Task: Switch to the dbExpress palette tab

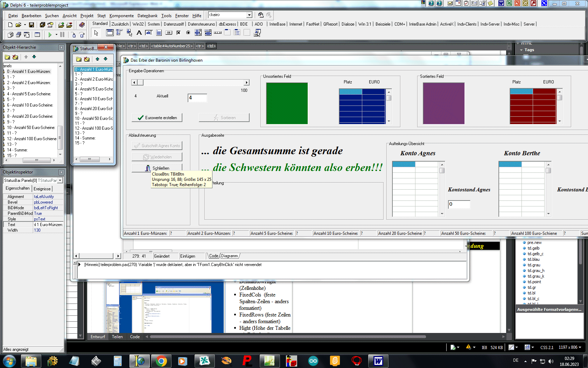Action: click(x=227, y=24)
